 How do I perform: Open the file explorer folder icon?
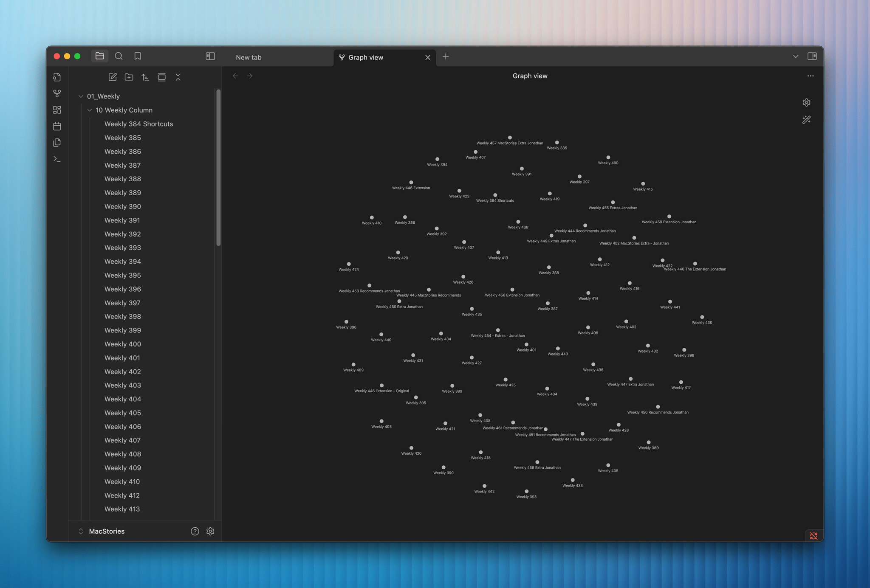(x=100, y=56)
